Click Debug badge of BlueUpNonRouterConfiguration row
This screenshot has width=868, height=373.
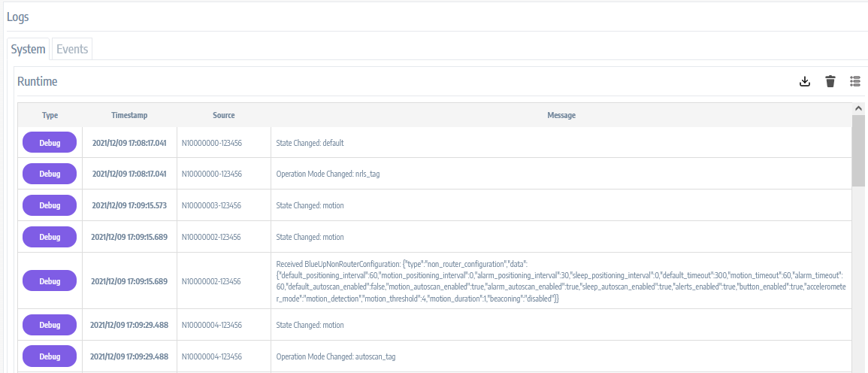pyautogui.click(x=50, y=281)
